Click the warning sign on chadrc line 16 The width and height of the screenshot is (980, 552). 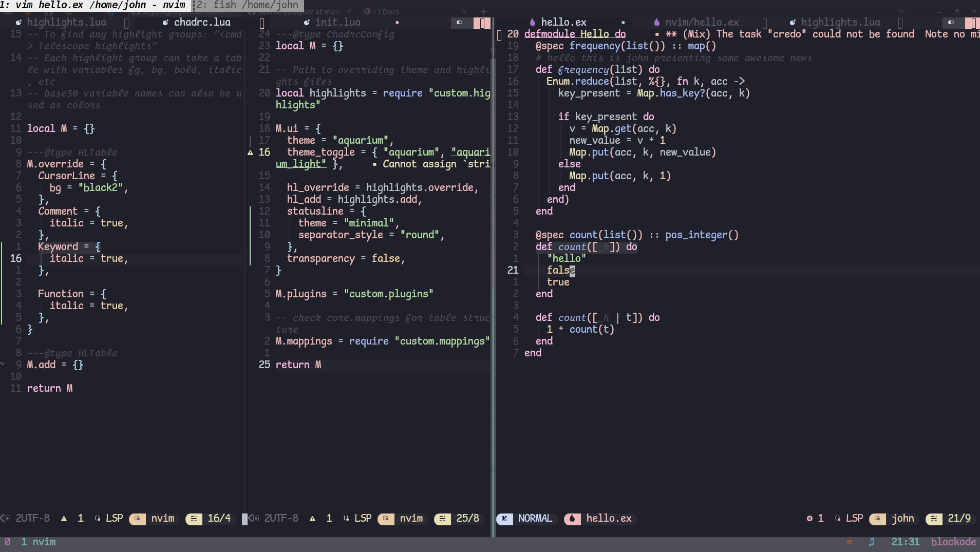250,153
